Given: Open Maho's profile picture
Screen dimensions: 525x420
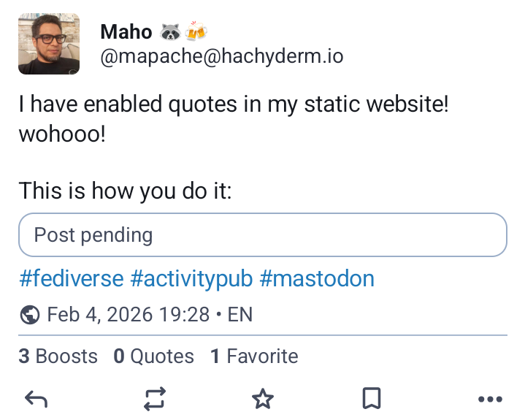Looking at the screenshot, I should [x=49, y=44].
